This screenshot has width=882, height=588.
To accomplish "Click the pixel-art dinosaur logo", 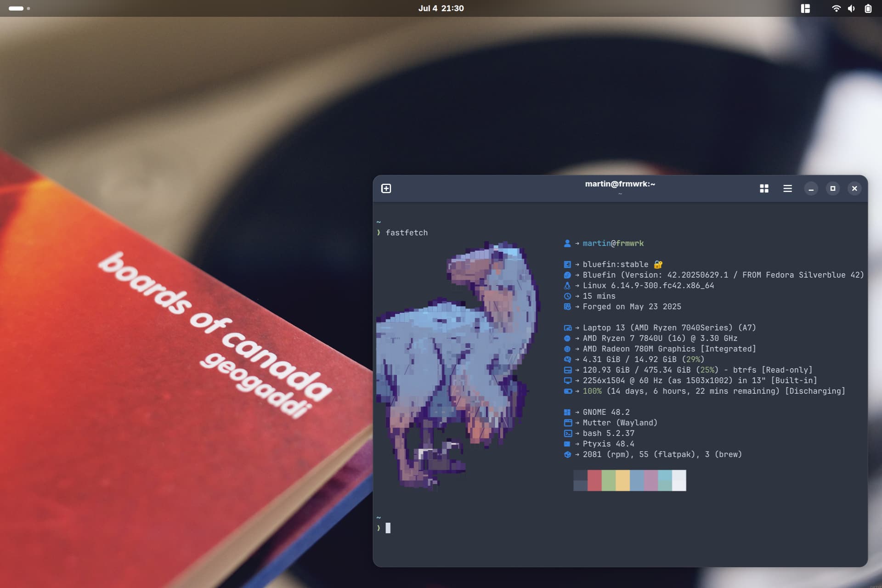I will [x=457, y=365].
